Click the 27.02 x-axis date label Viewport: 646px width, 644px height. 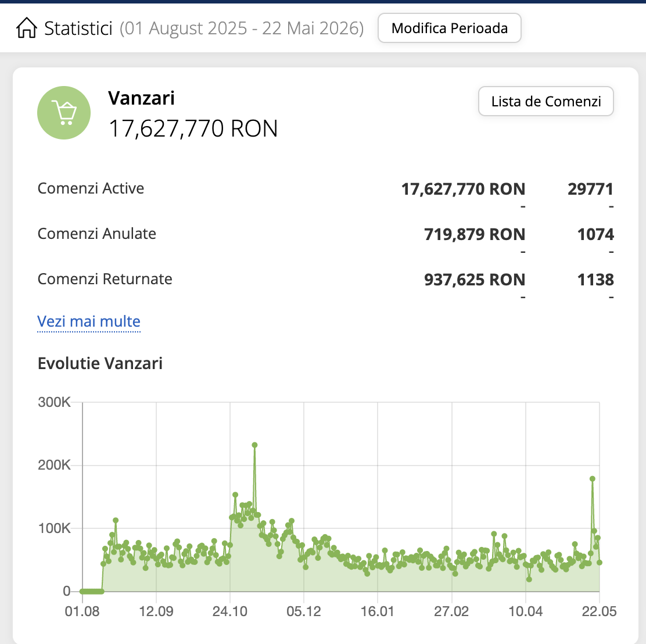(451, 611)
